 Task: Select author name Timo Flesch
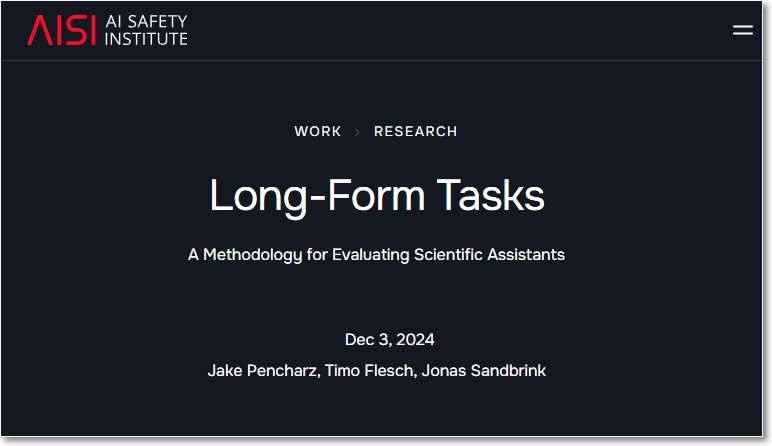click(x=370, y=371)
